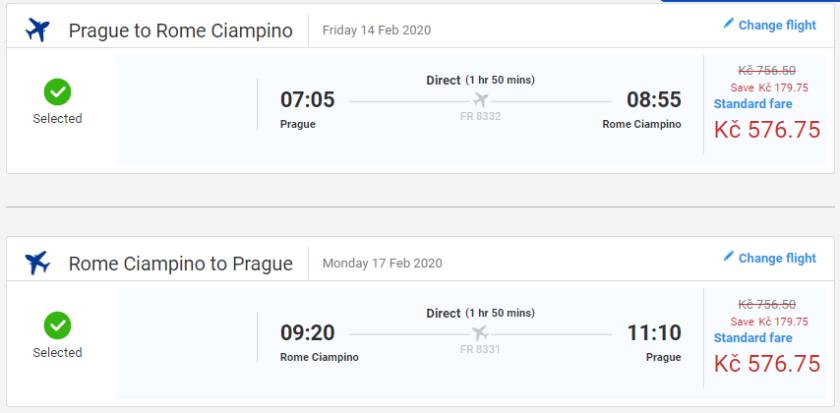Click the plane icon under Direct for FR 8331
The width and height of the screenshot is (840, 413).
click(x=480, y=333)
